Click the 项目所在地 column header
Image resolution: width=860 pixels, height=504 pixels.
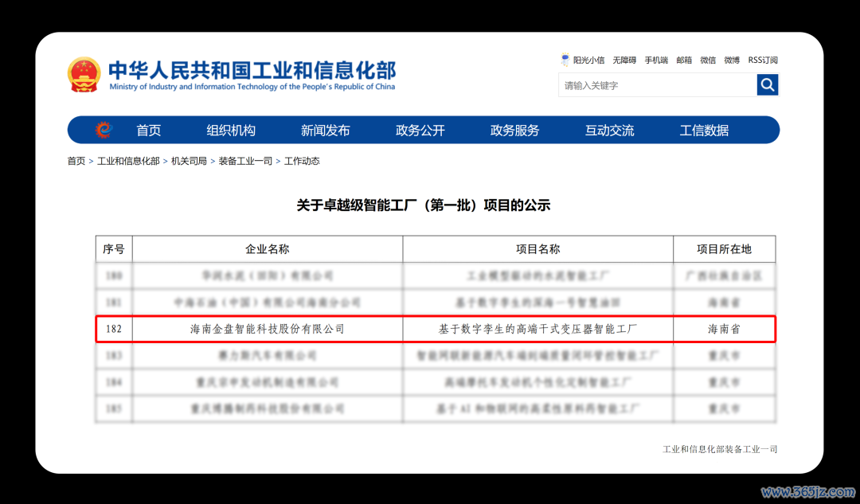724,249
